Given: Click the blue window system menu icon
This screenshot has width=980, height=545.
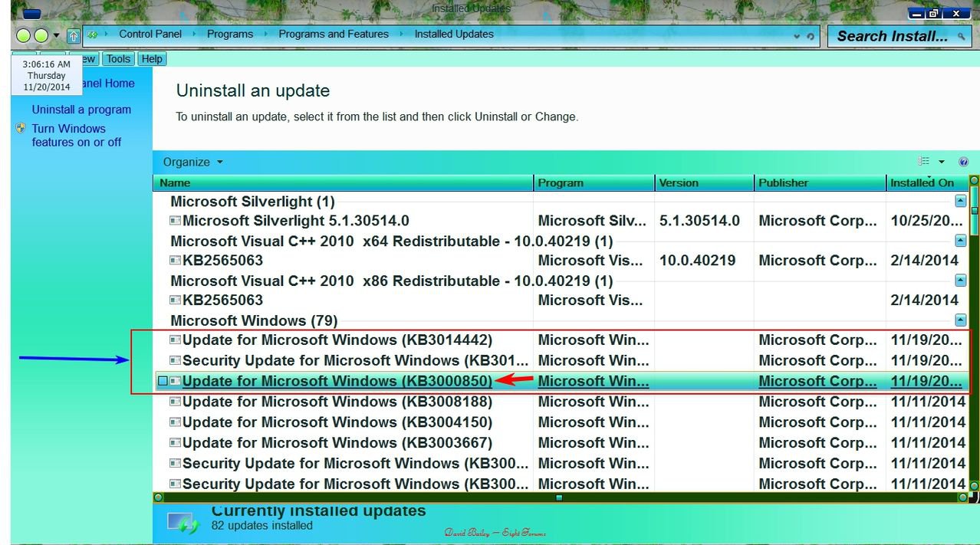Looking at the screenshot, I should click(31, 14).
